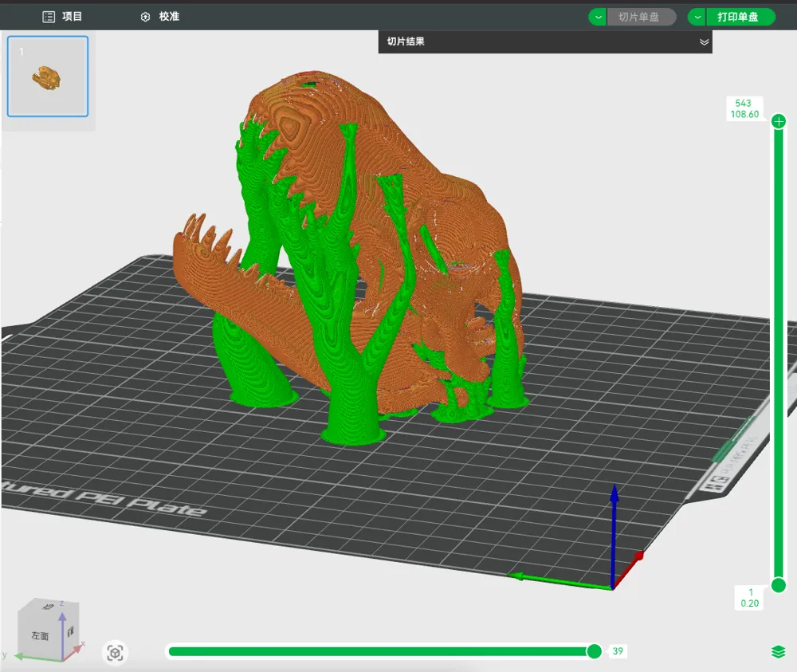Select the 左面 face of the view cube
This screenshot has height=672, width=797.
[x=40, y=635]
